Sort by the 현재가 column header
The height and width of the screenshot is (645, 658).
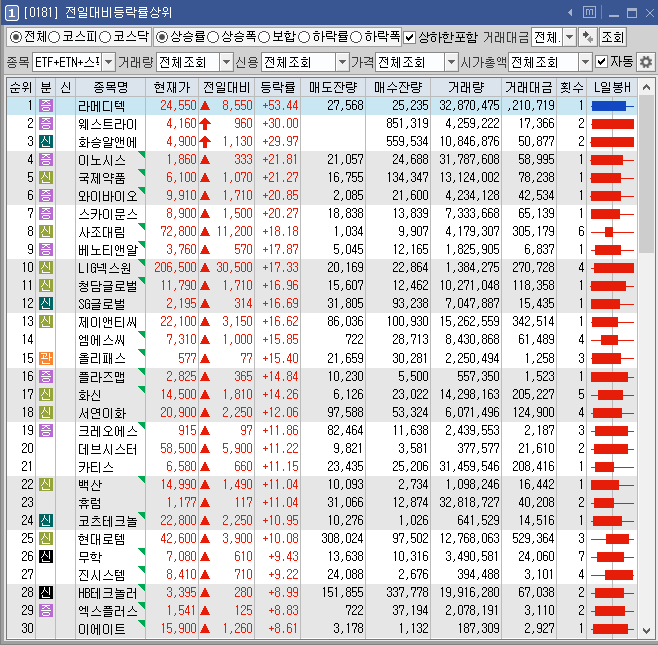172,87
